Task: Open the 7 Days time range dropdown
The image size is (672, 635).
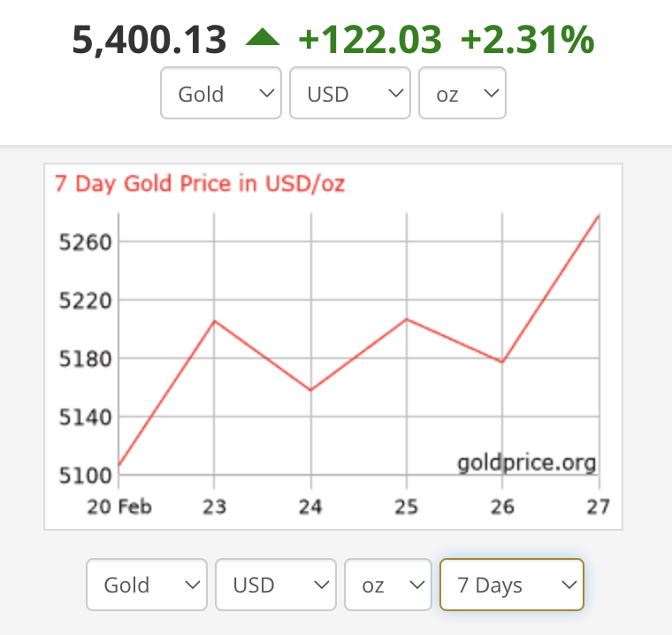Action: (512, 585)
